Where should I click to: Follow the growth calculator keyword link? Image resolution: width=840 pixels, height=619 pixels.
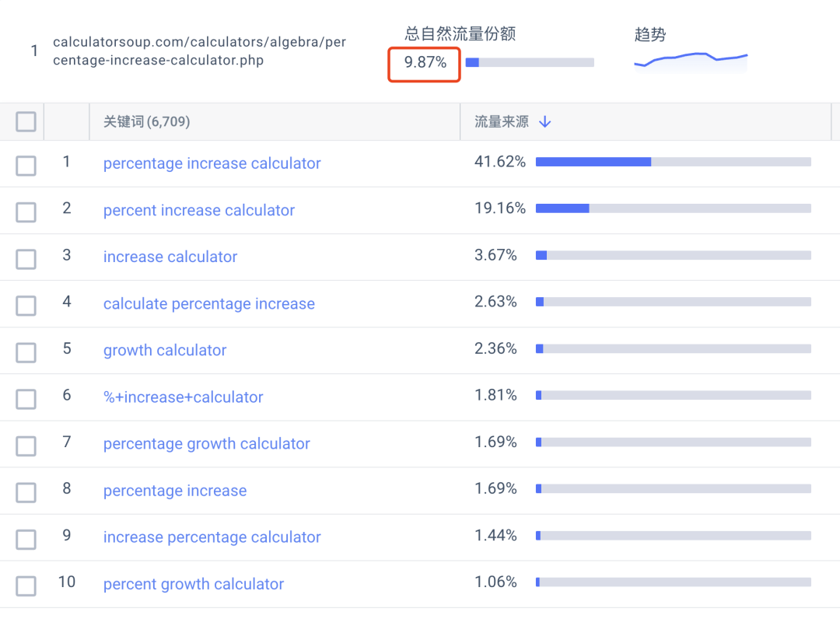point(165,350)
